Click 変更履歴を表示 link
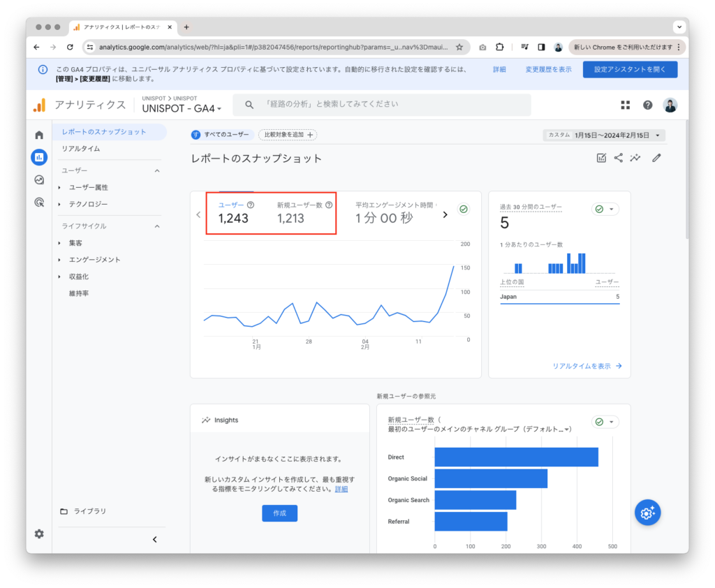Screen dimensions: 715x588 (x=548, y=69)
